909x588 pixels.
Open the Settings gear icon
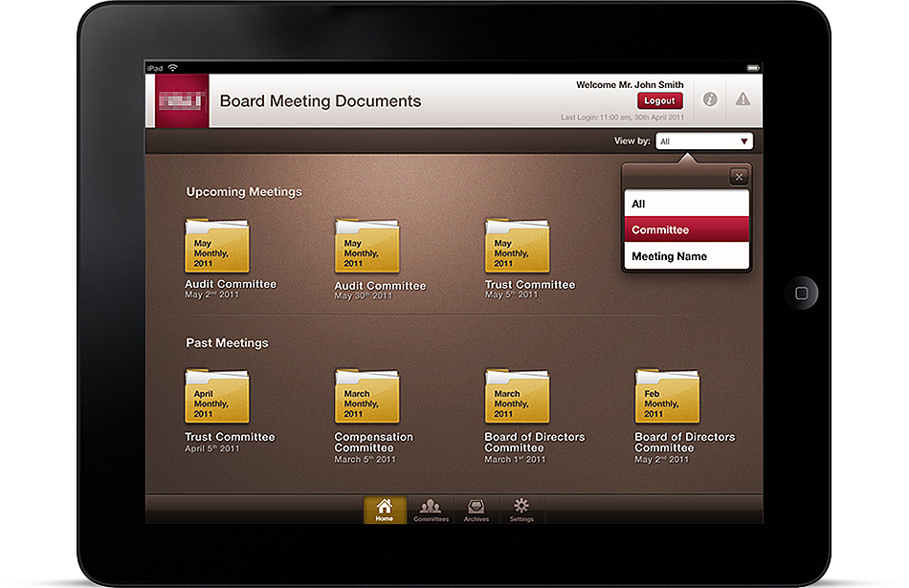[521, 510]
